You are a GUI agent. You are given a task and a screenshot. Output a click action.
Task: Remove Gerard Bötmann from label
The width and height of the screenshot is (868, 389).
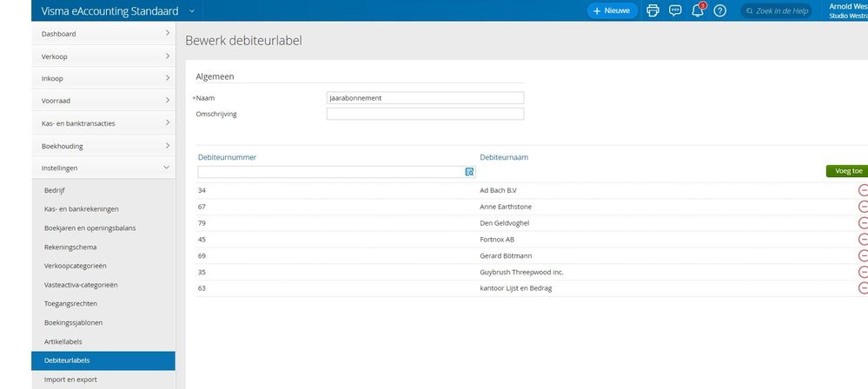(x=863, y=255)
